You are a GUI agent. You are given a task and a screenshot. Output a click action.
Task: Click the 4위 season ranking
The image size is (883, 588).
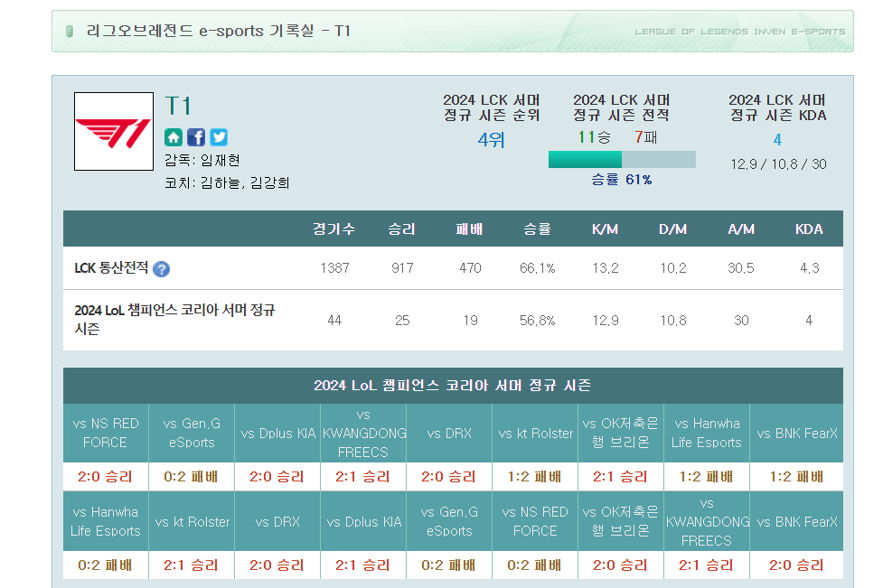point(491,139)
